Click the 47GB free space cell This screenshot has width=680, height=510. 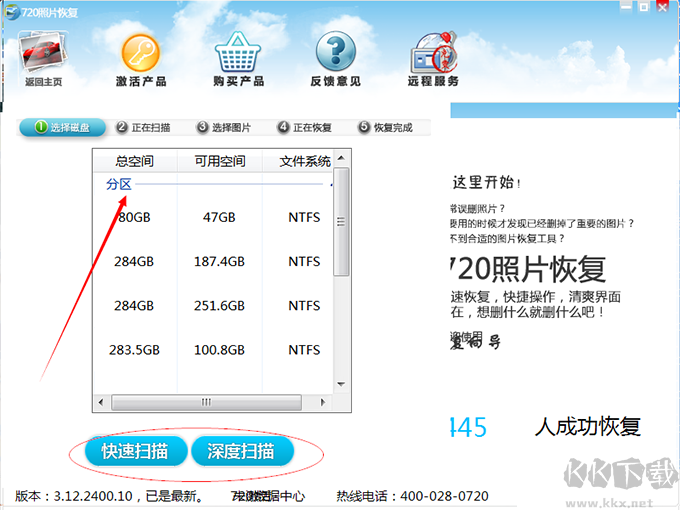(219, 217)
